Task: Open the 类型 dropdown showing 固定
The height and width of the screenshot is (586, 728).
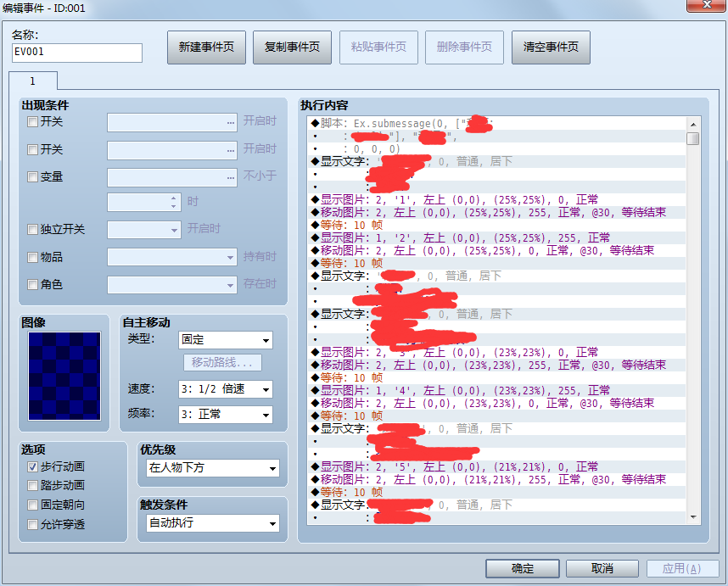Action: point(226,340)
